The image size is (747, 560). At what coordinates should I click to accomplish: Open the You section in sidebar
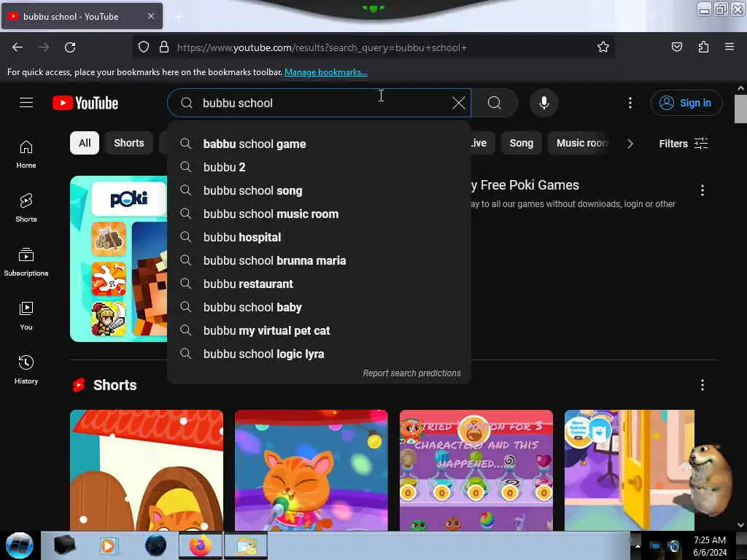tap(26, 316)
